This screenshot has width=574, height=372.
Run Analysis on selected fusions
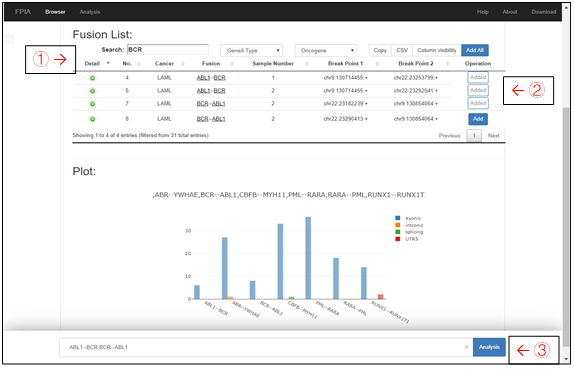[489, 347]
